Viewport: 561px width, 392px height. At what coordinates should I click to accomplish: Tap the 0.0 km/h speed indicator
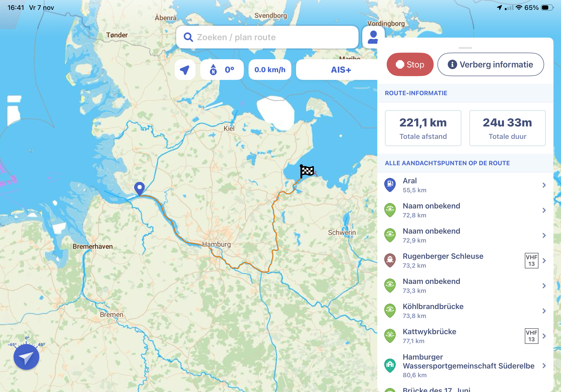point(270,70)
